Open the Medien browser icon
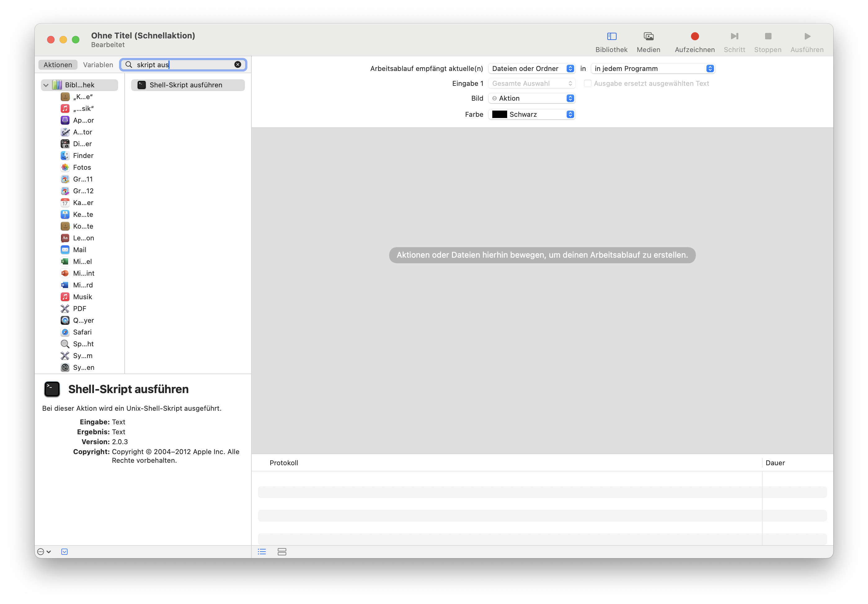Screen dimensions: 868x604 648,36
